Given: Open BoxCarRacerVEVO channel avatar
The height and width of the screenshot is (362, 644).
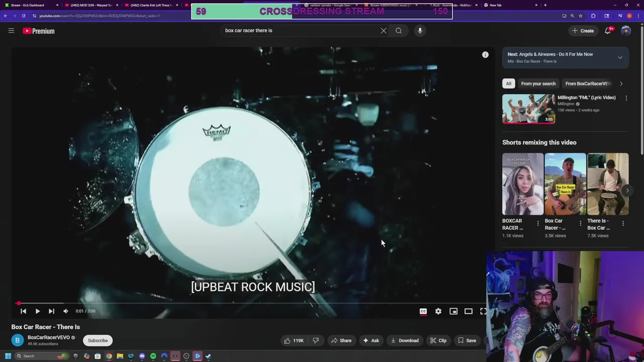Looking at the screenshot, I should [17, 340].
